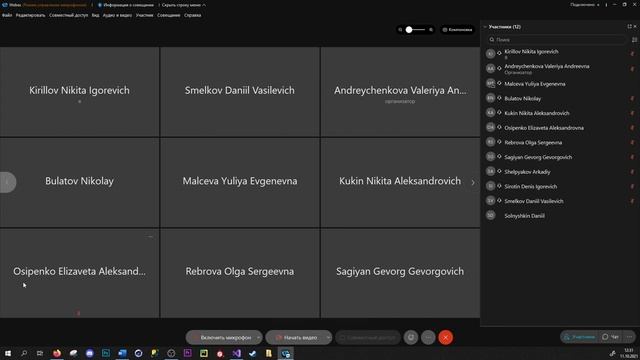Screen dimensions: 640x360
Task: Go to previous page of video grid
Action: [7, 182]
